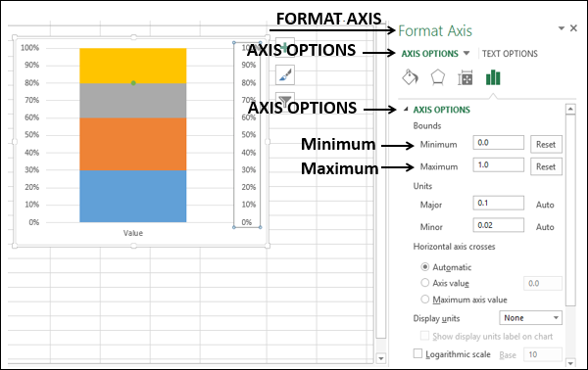This screenshot has width=588, height=370.
Task: Open the Chart Filters funnel button
Action: 285,101
